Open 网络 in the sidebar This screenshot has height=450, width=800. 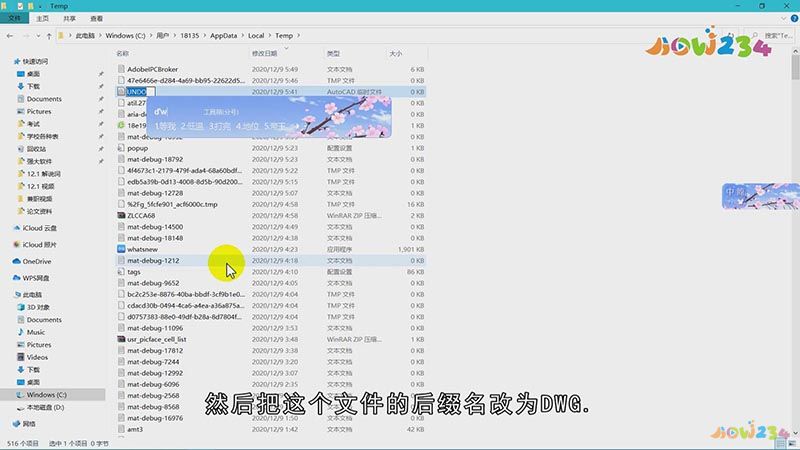pyautogui.click(x=29, y=424)
